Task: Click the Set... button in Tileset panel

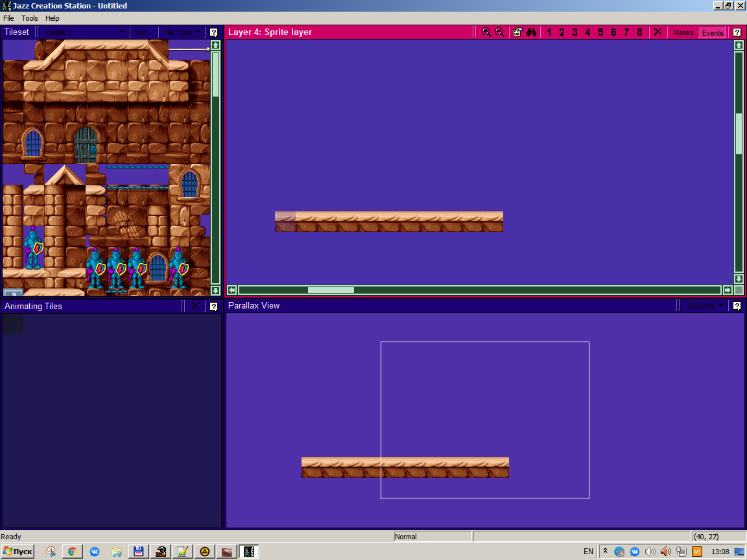Action: [x=143, y=32]
